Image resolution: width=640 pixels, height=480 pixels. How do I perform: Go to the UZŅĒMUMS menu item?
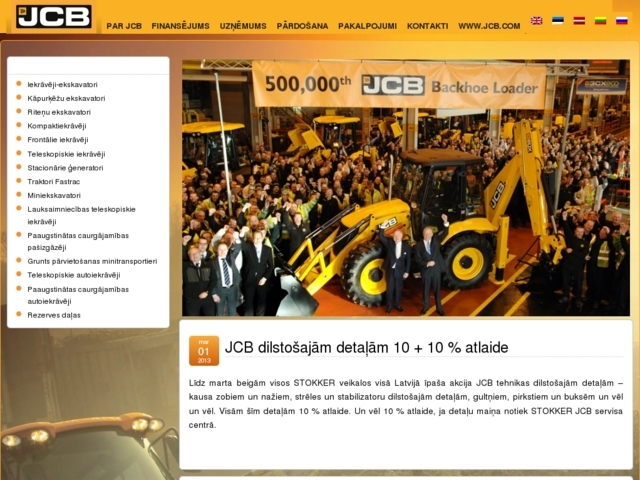[244, 26]
